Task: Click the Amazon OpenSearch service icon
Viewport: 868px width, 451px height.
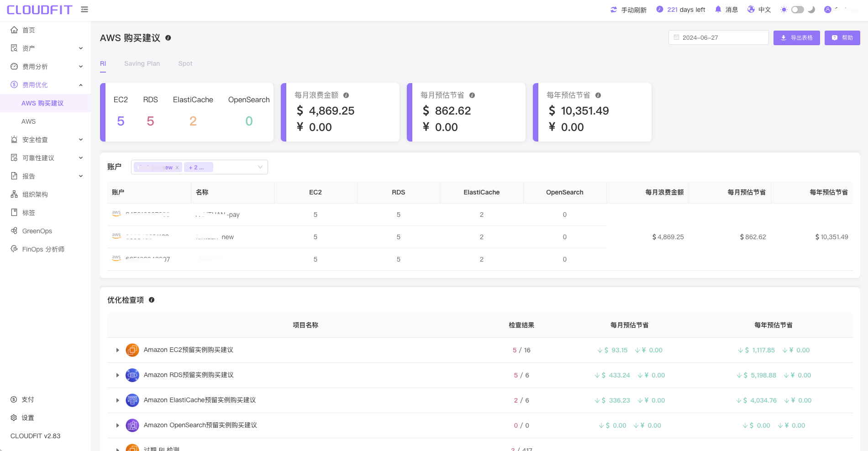Action: (x=132, y=425)
